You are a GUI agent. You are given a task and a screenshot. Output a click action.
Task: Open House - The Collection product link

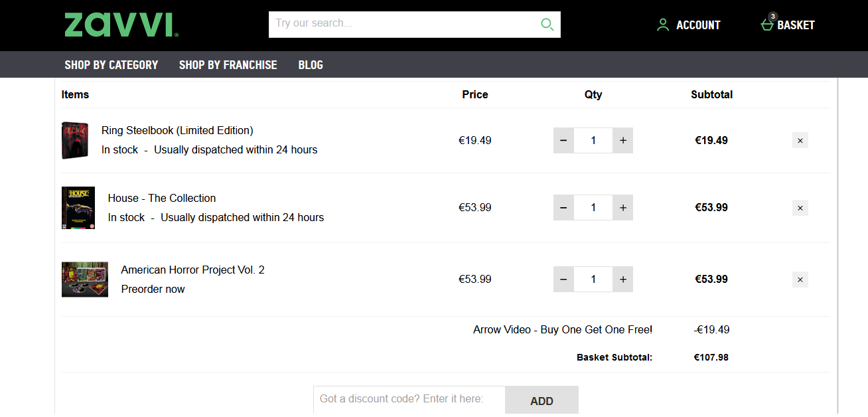pos(162,198)
